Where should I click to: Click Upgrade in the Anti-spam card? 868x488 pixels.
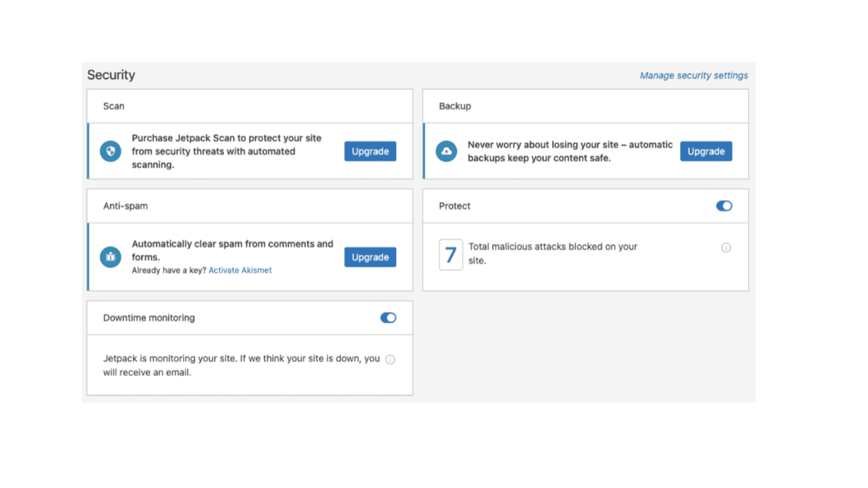tap(370, 257)
